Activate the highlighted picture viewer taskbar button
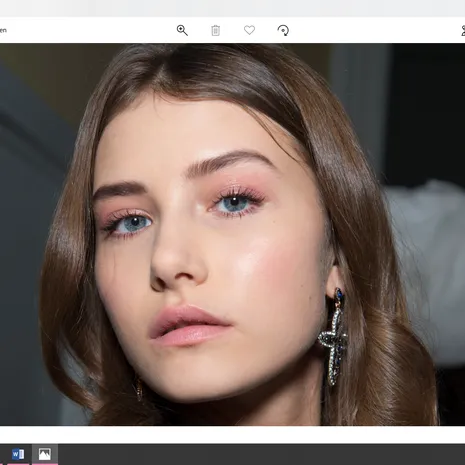Viewport: 465px width, 465px height. [45, 454]
